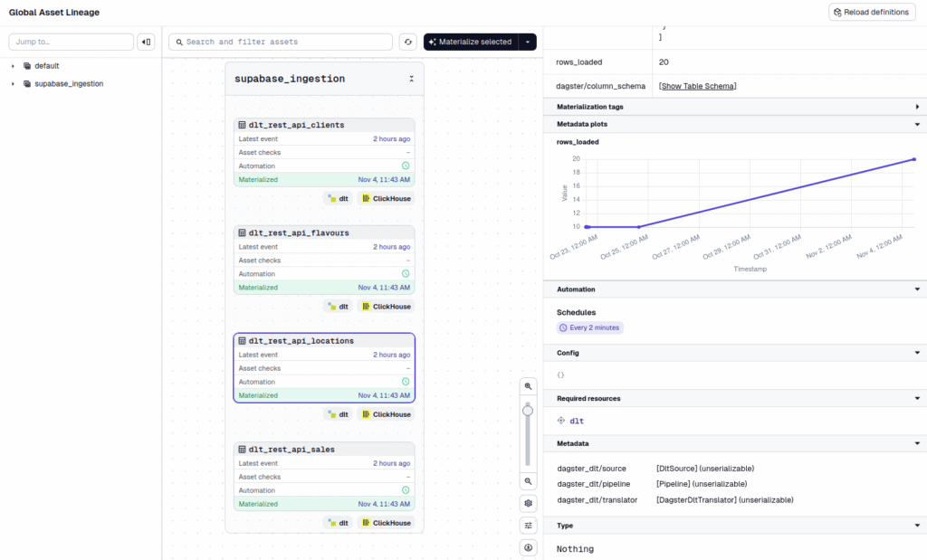The width and height of the screenshot is (927, 560).
Task: Click the download graph icon
Action: [x=528, y=547]
